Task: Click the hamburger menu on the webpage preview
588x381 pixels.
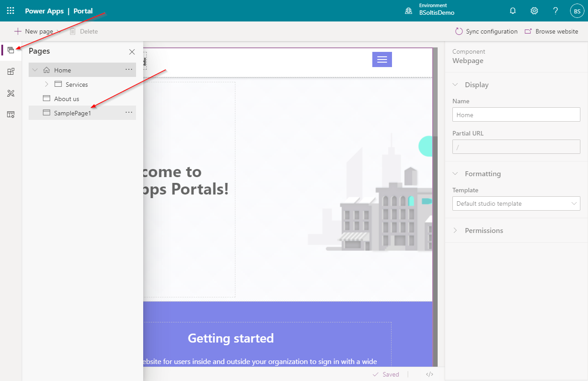Action: (382, 59)
